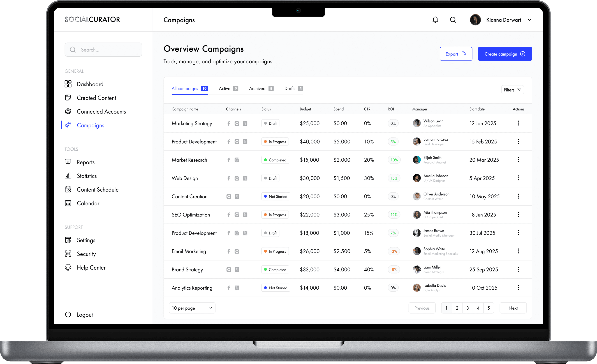Click the sidebar Search field
This screenshot has height=364, width=597.
[x=103, y=50]
